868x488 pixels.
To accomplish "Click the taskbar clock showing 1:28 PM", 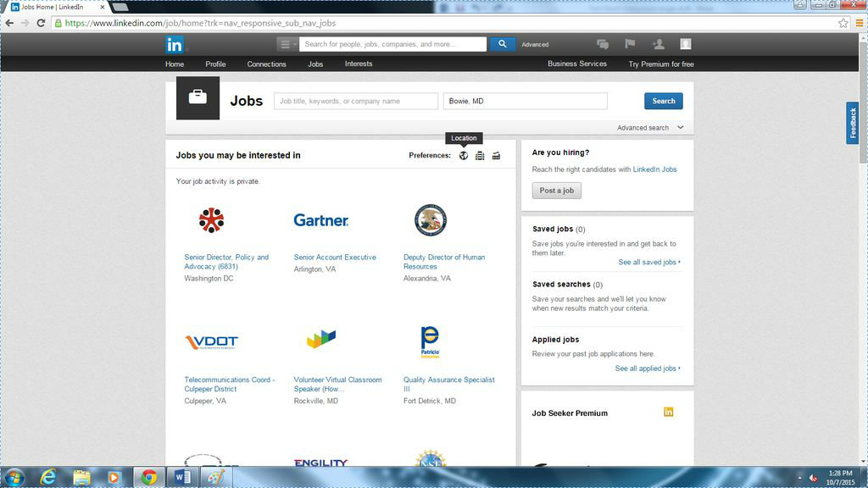I will coord(840,478).
